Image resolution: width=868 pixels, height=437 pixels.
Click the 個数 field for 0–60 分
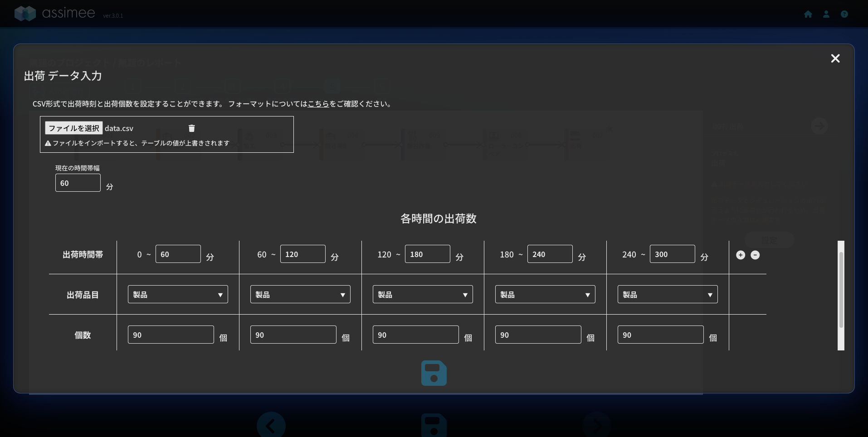[x=171, y=335]
